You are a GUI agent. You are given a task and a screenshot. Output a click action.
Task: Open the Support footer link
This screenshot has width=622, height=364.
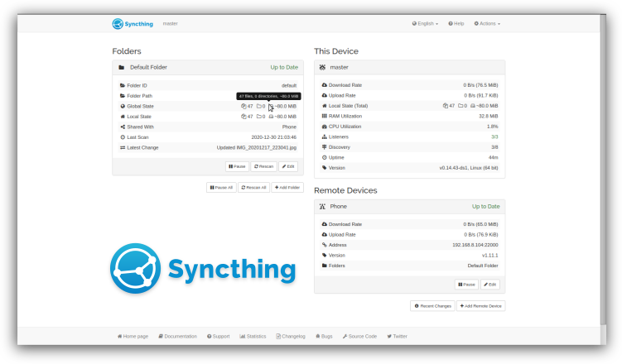click(218, 336)
